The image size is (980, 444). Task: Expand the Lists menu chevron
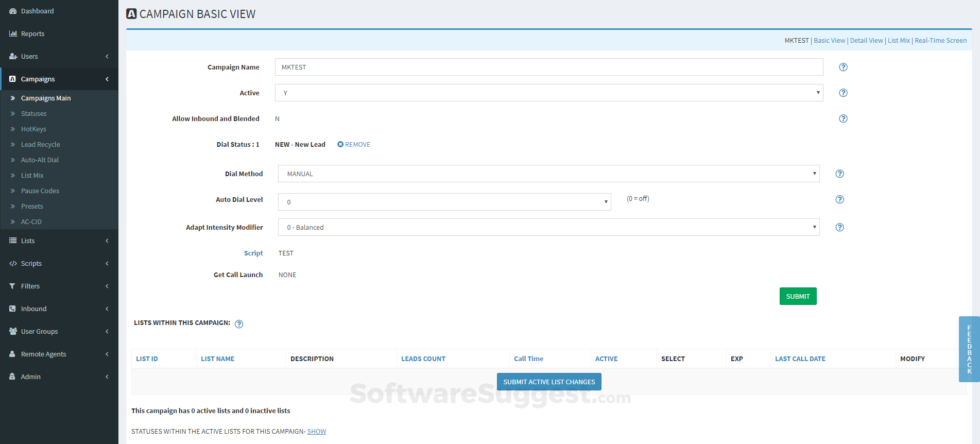click(107, 241)
